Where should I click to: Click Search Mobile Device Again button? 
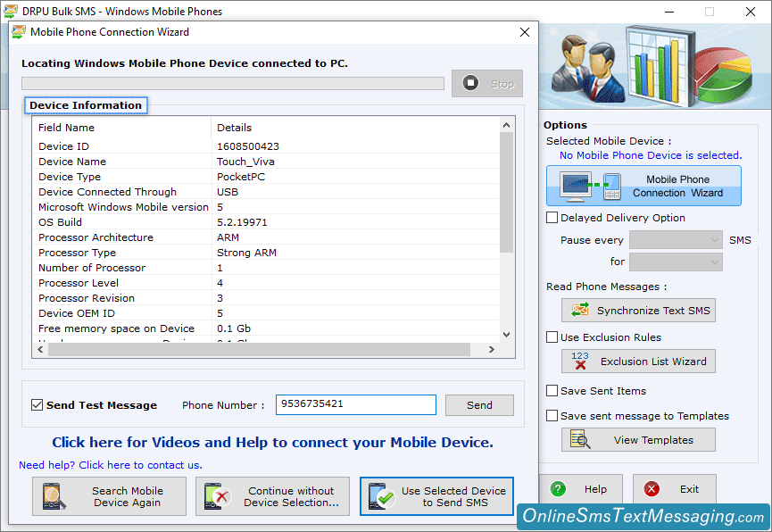[109, 496]
